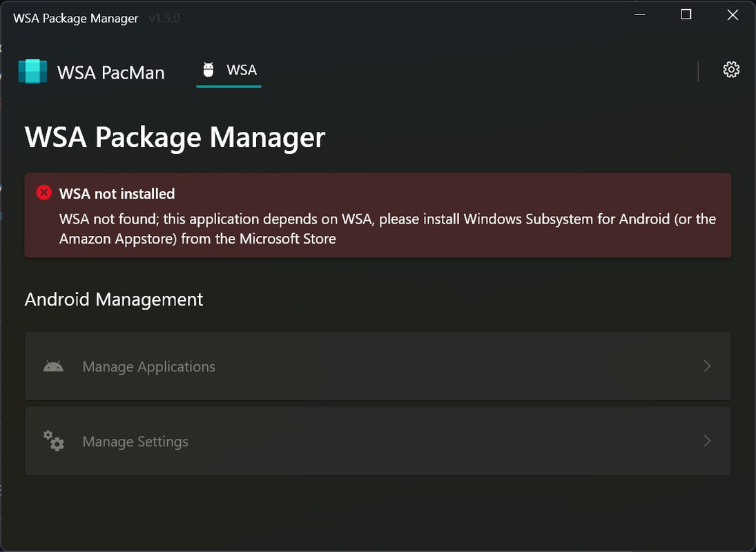Click the Android robot icon in the WSA tab
The width and height of the screenshot is (756, 552).
pos(209,70)
